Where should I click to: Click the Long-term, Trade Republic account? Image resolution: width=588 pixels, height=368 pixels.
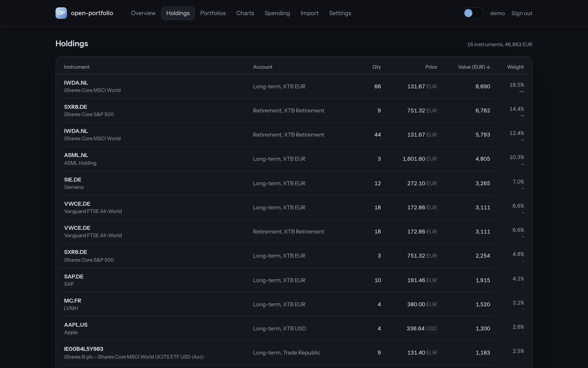(286, 352)
